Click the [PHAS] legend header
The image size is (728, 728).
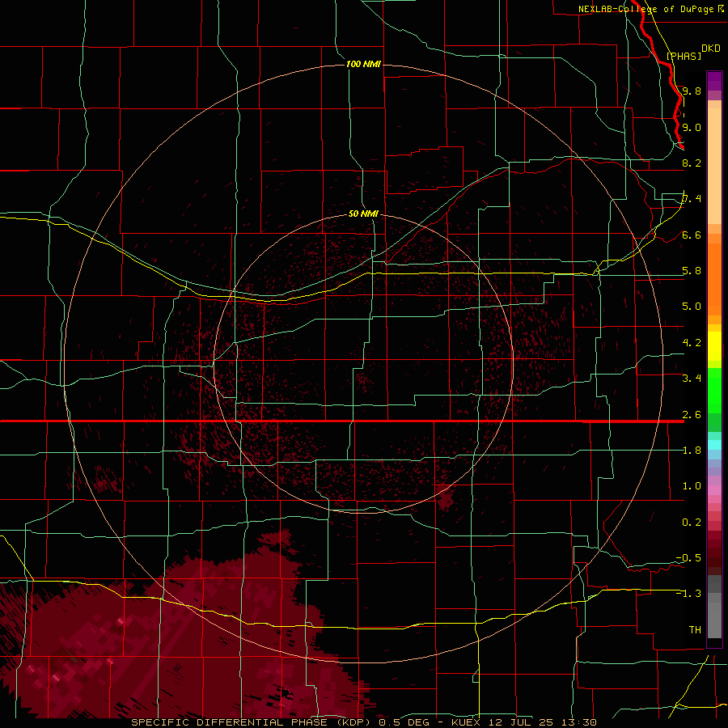coord(684,56)
